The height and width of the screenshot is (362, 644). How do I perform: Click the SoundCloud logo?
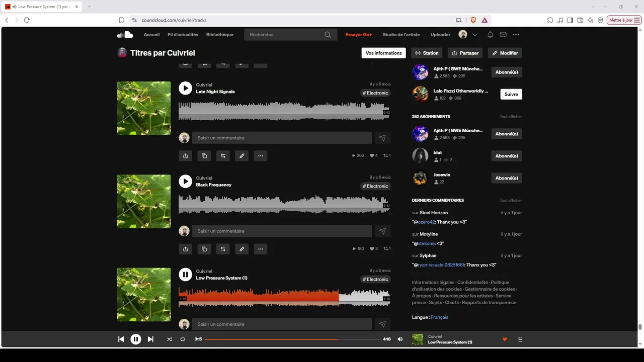[x=125, y=35]
